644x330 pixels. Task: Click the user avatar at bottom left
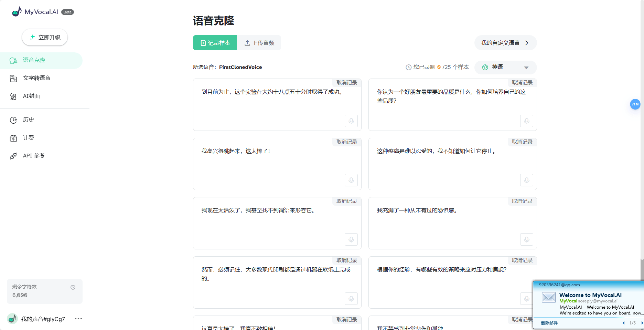(x=12, y=319)
